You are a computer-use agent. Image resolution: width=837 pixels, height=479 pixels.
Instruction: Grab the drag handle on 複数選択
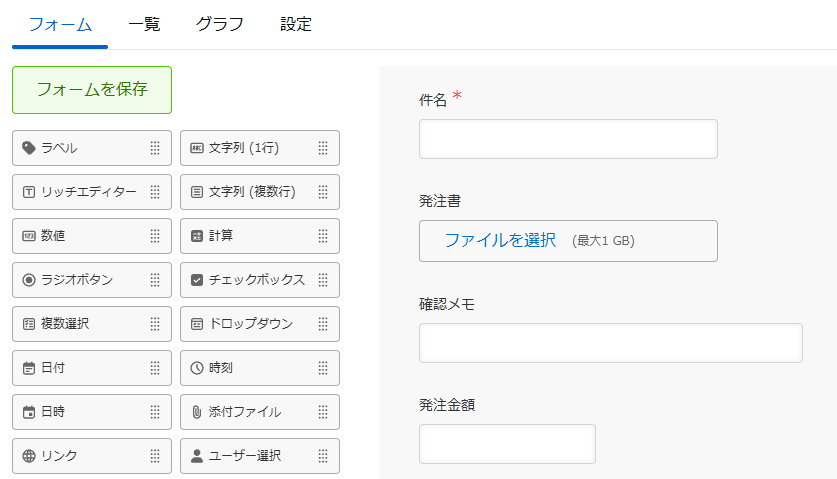(x=155, y=324)
